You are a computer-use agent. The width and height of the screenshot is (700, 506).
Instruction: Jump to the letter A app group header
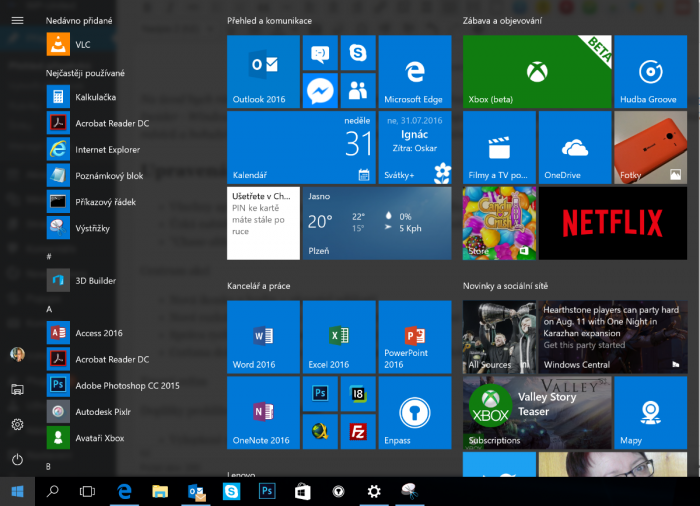tap(49, 309)
